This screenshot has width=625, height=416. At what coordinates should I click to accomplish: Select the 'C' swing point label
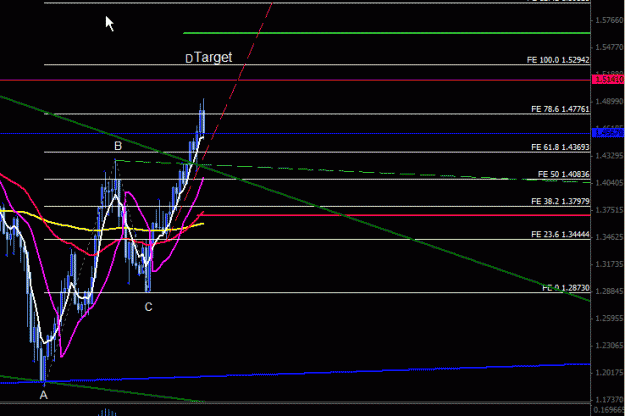tap(148, 307)
